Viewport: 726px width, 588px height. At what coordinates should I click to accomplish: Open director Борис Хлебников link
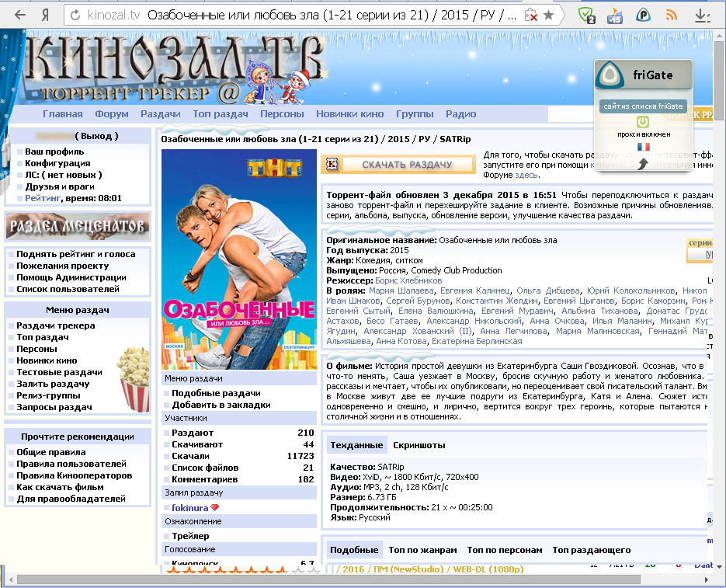point(408,280)
